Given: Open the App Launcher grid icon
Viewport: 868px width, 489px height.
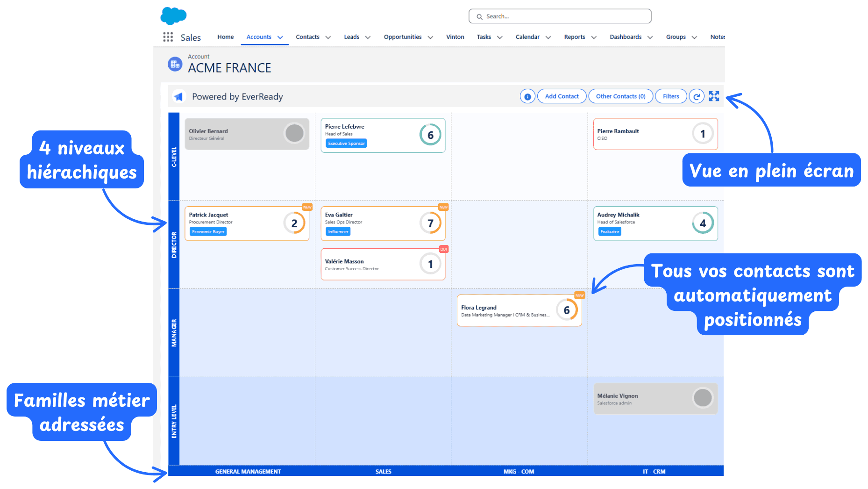Looking at the screenshot, I should tap(168, 37).
